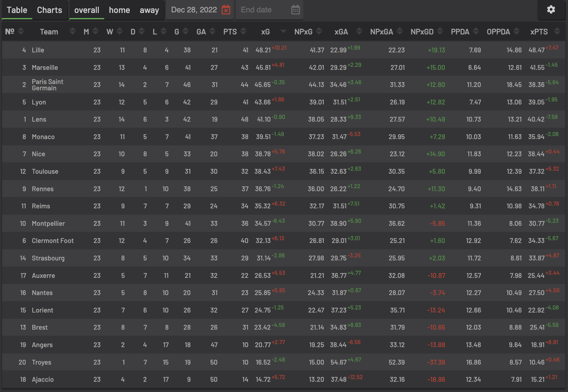568x392 pixels.
Task: Open the Nantes team link
Action: point(42,293)
